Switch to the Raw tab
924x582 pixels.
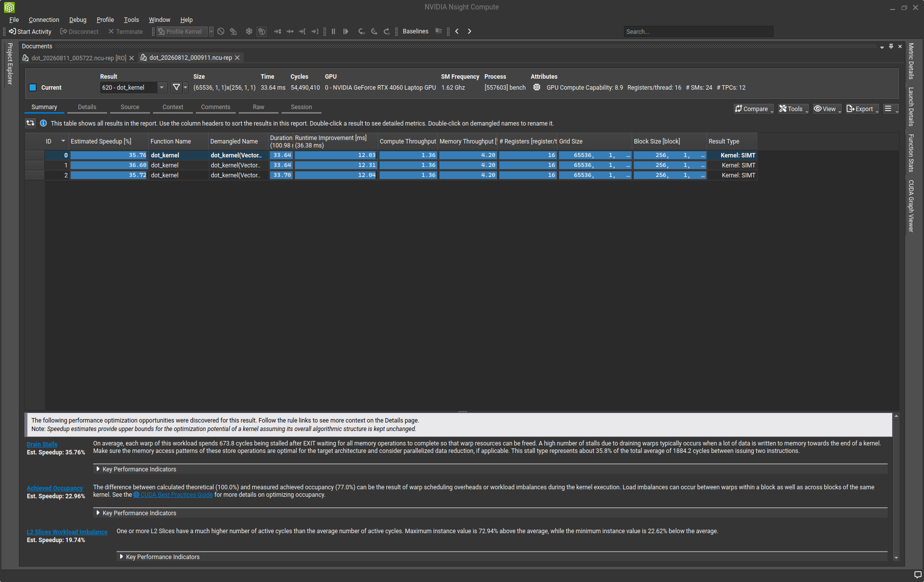(x=259, y=107)
